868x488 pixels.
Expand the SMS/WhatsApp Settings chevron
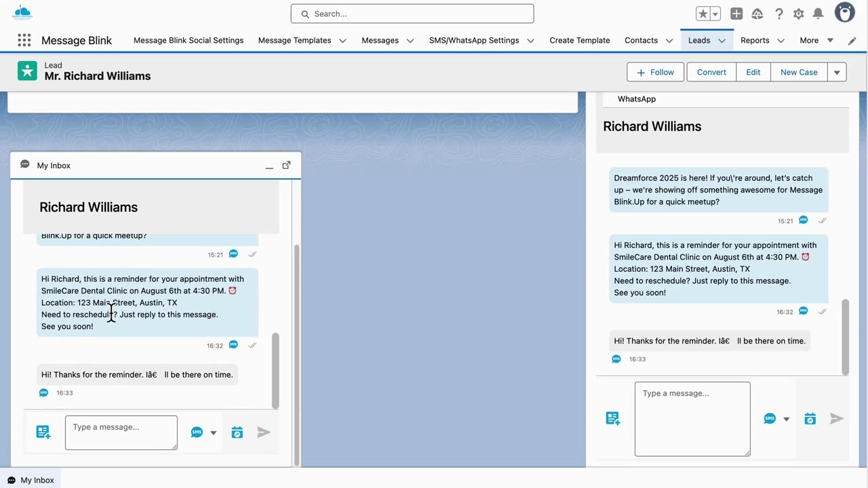530,41
